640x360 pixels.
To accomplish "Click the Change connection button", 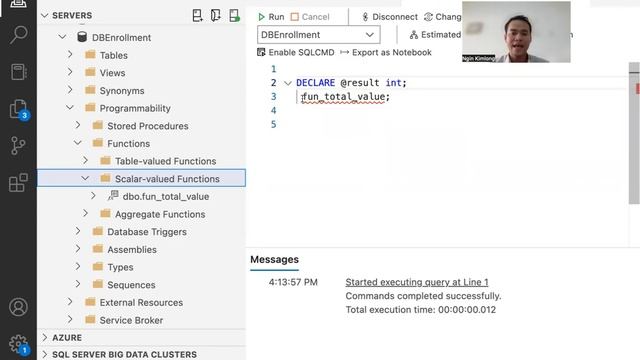I will (443, 17).
